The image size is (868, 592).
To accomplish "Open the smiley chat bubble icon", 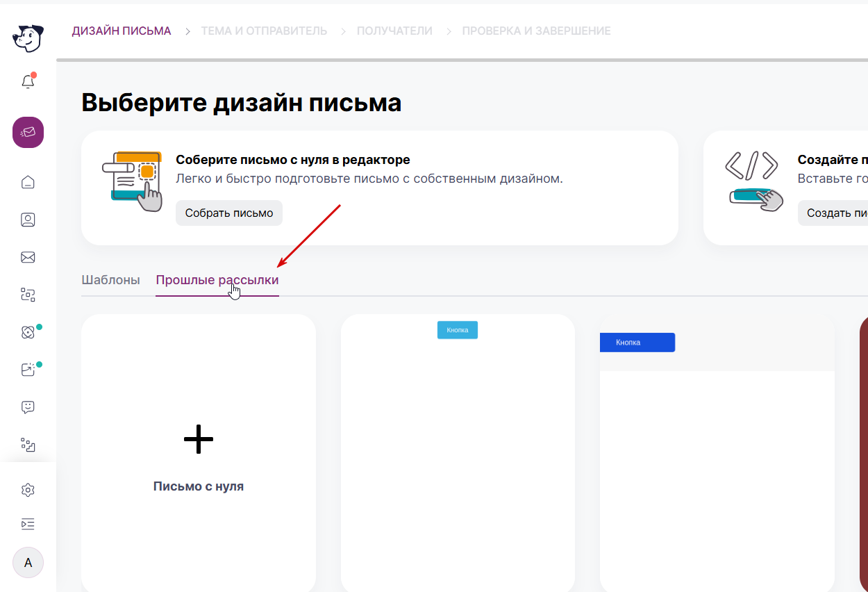I will 28,407.
